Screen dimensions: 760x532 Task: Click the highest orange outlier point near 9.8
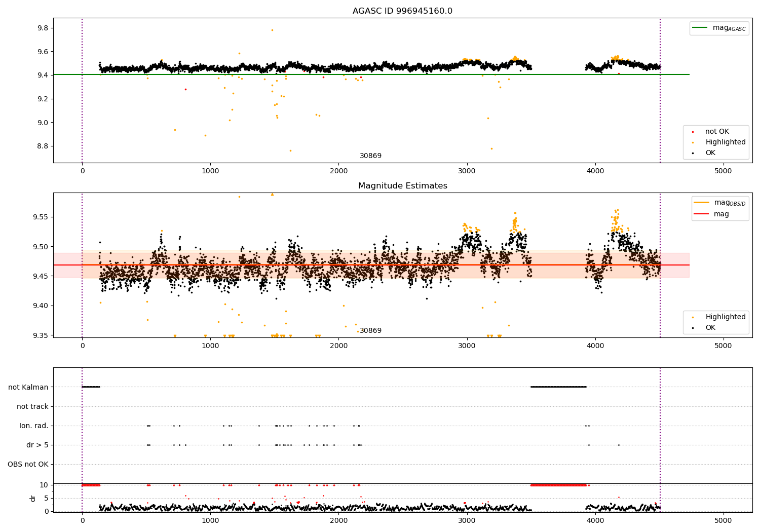coord(272,30)
